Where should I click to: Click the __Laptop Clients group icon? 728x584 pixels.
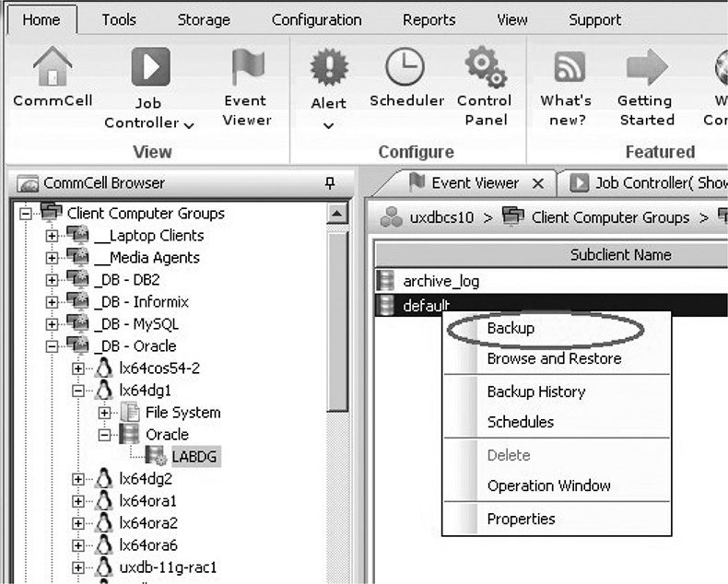tap(77, 235)
